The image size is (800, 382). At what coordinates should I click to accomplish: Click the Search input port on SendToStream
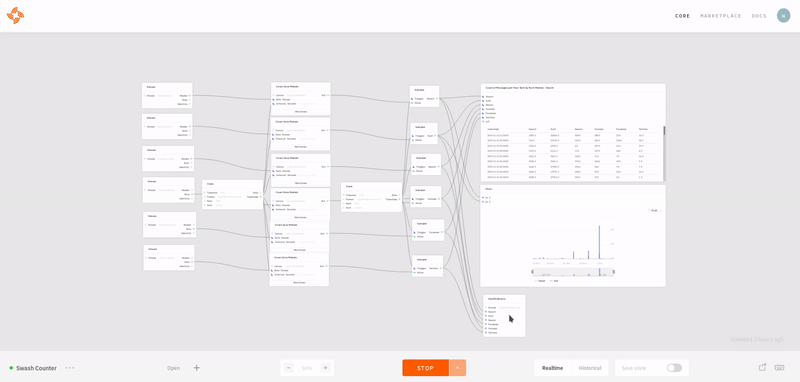pyautogui.click(x=486, y=312)
